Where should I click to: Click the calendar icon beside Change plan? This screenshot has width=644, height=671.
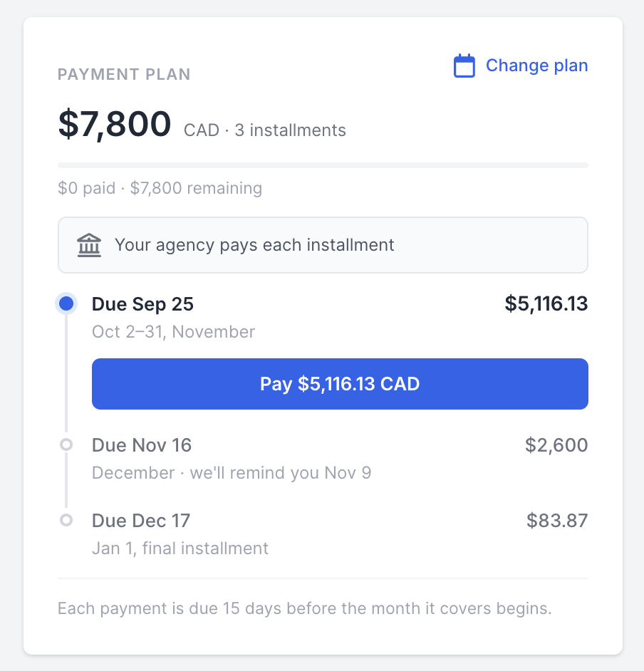464,66
